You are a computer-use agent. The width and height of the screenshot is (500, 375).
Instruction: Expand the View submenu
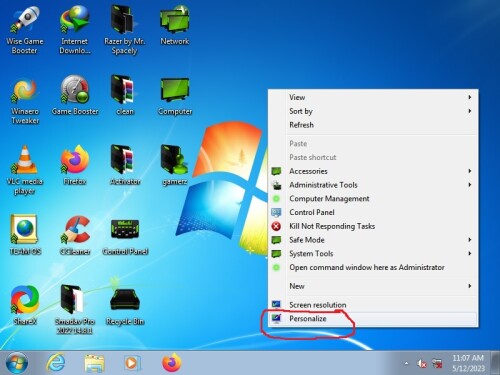pyautogui.click(x=373, y=97)
